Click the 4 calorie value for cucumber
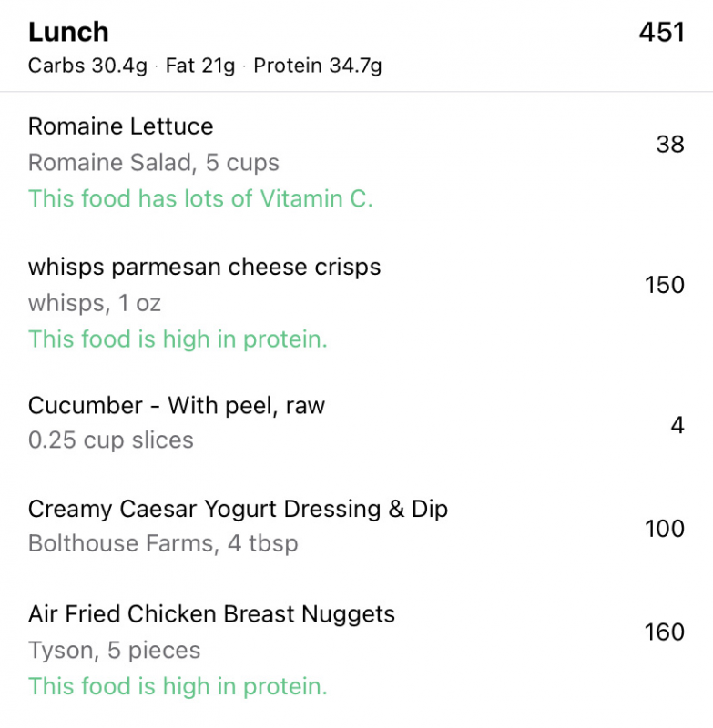Image resolution: width=713 pixels, height=728 pixels. point(677,425)
